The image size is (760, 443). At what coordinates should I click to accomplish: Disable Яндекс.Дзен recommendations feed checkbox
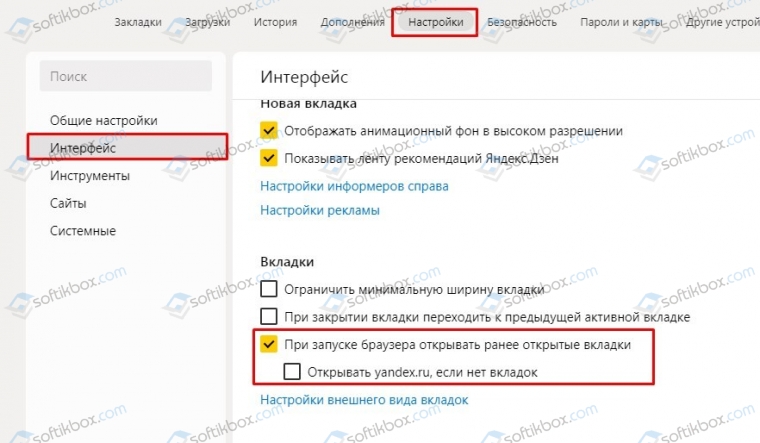click(269, 158)
